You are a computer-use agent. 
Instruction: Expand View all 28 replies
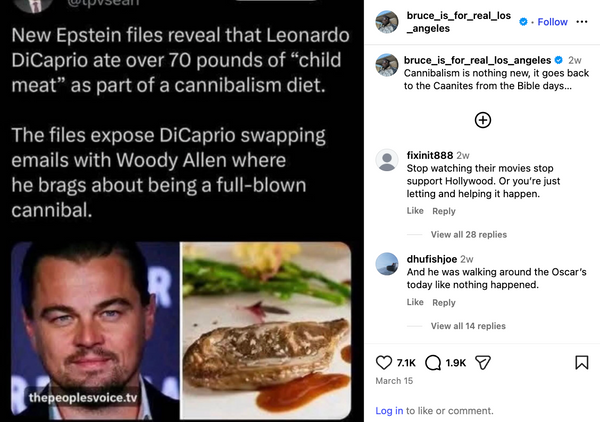[468, 235]
